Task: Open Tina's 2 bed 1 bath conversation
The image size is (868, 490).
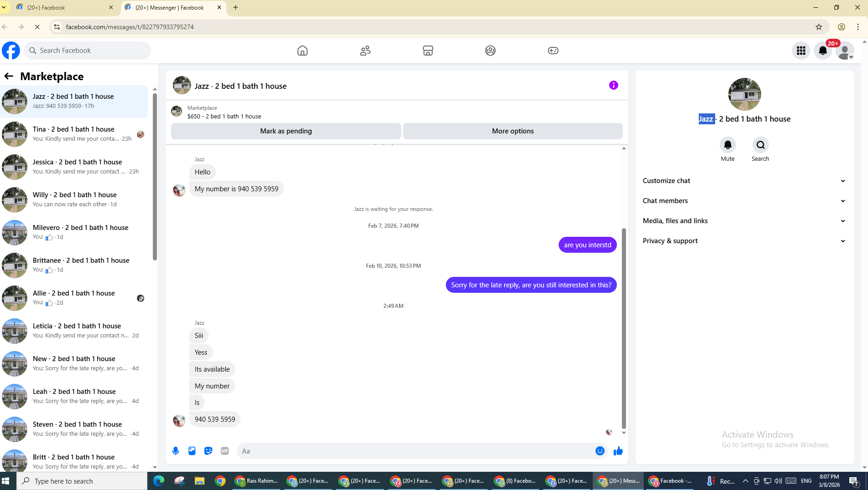Action: click(x=74, y=134)
